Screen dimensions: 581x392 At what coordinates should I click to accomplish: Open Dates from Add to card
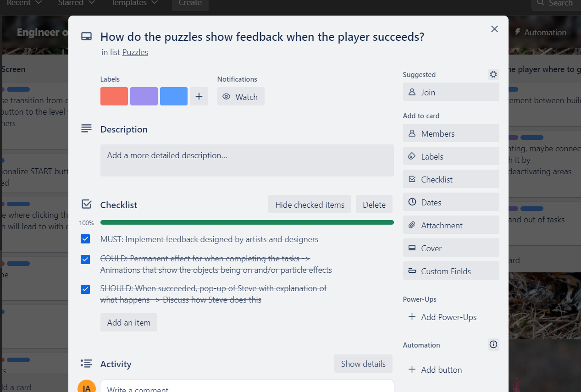point(451,202)
